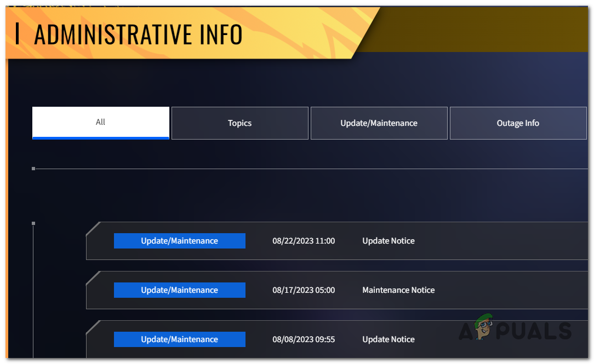Show the Outage Info tab
The width and height of the screenshot is (594, 364).
click(x=518, y=123)
